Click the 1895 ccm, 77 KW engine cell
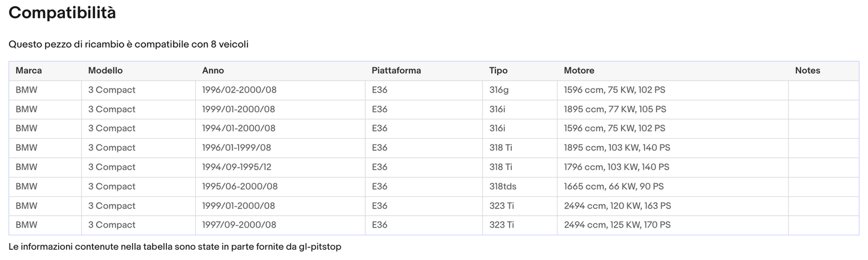Image resolution: width=868 pixels, height=260 pixels. coord(615,109)
